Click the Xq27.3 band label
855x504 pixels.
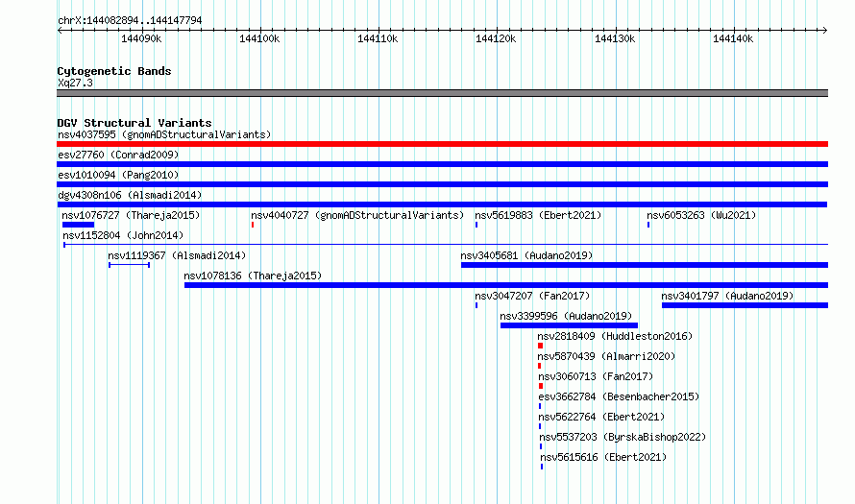click(75, 84)
